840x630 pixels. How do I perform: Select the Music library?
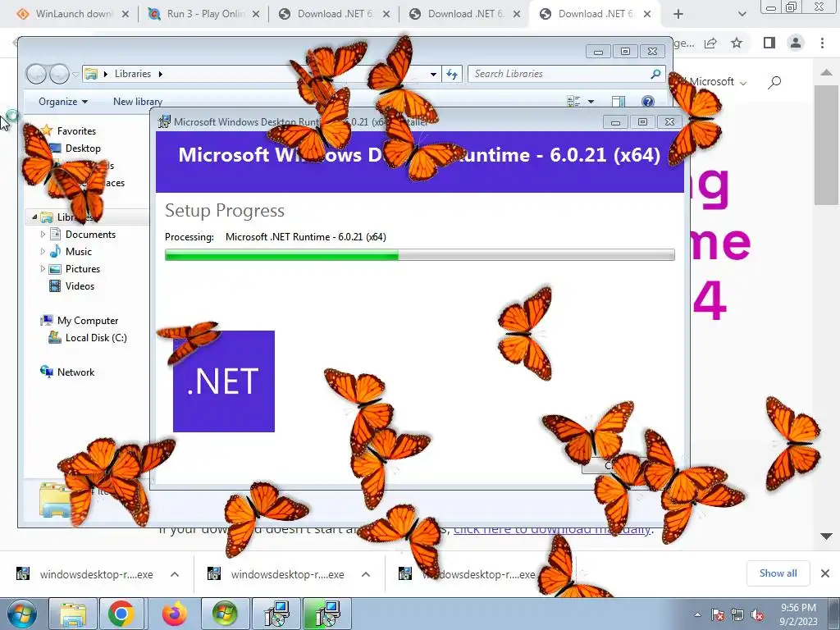click(x=78, y=252)
